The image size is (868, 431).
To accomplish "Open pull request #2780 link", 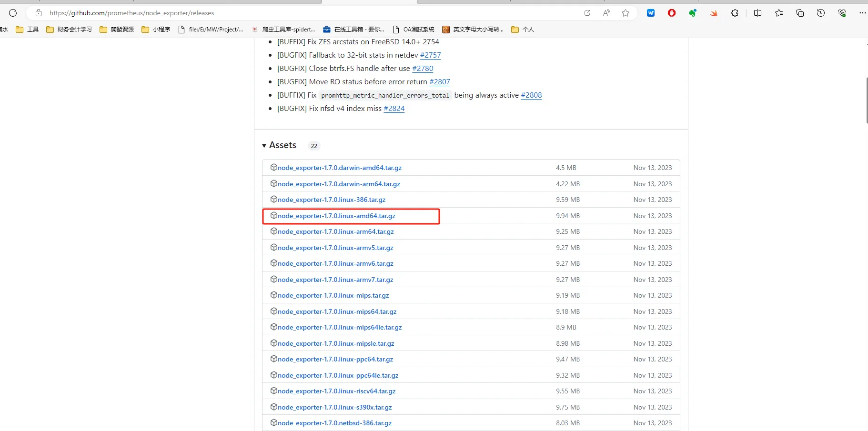I will coord(423,69).
